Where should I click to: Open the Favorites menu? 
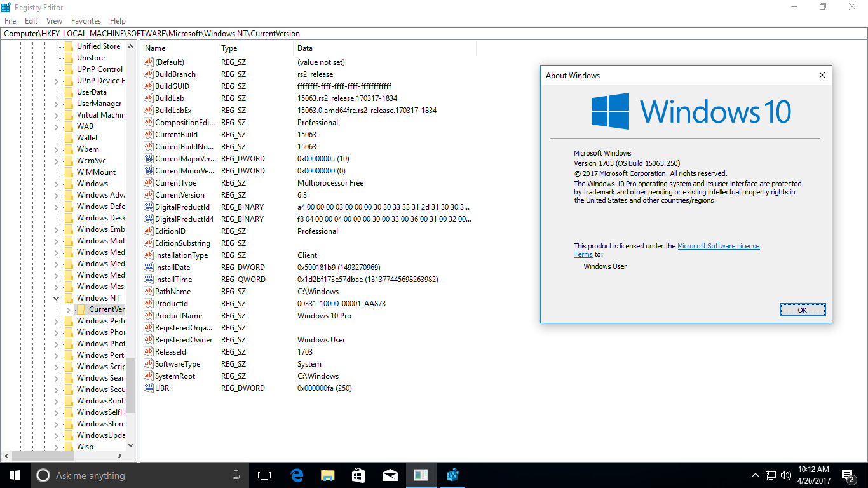click(86, 21)
